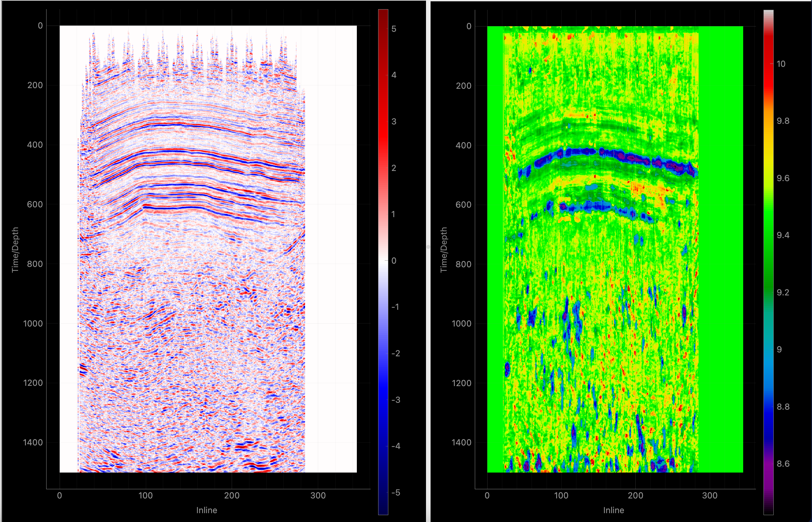
Task: Click the 9.4 tick on rainbow colorbar
Action: tap(783, 235)
